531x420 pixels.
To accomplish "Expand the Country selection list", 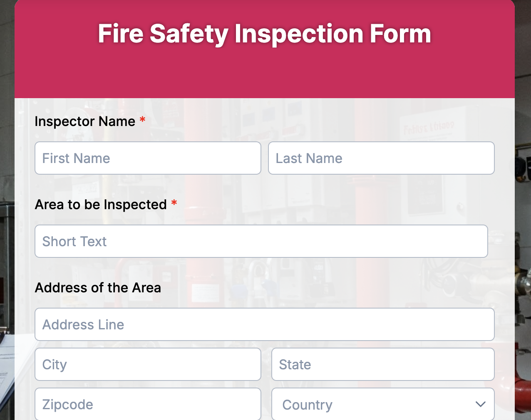I will click(x=382, y=404).
